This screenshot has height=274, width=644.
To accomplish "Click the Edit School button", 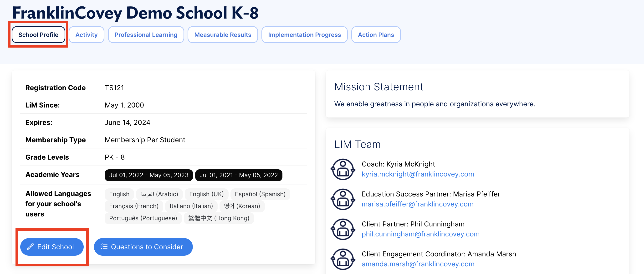I will (x=52, y=247).
